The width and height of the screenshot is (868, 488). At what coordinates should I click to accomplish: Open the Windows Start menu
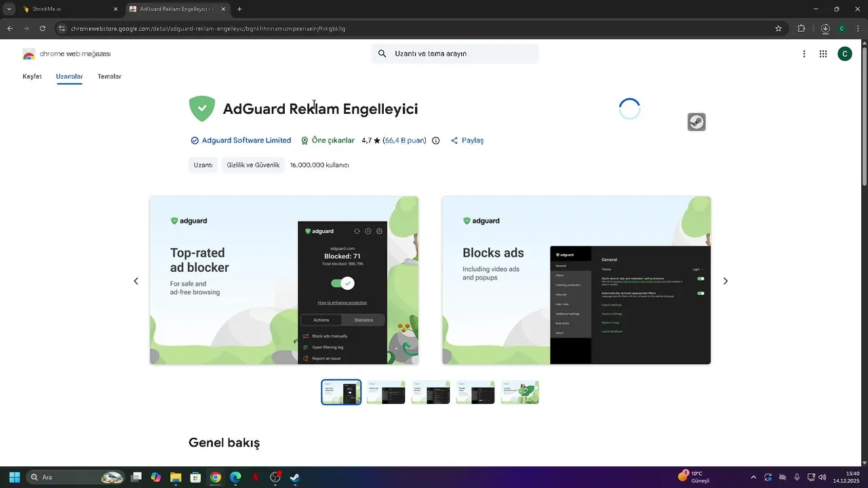(x=14, y=477)
